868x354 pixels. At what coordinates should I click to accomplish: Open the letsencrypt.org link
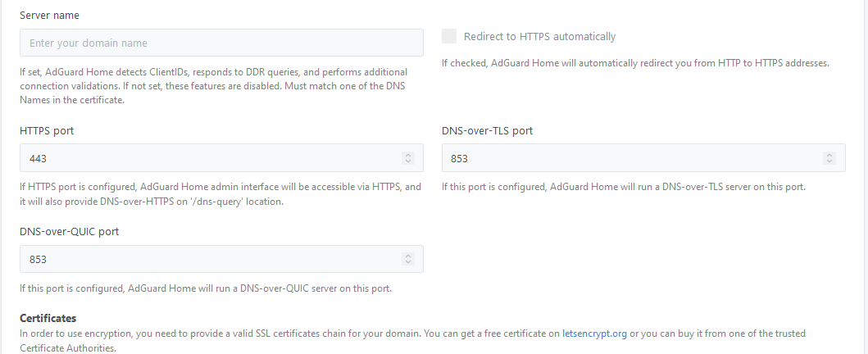point(594,334)
